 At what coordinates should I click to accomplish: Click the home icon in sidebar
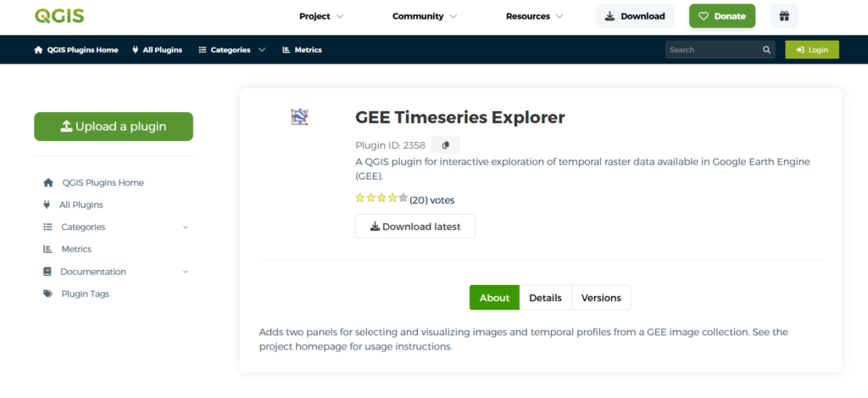48,182
